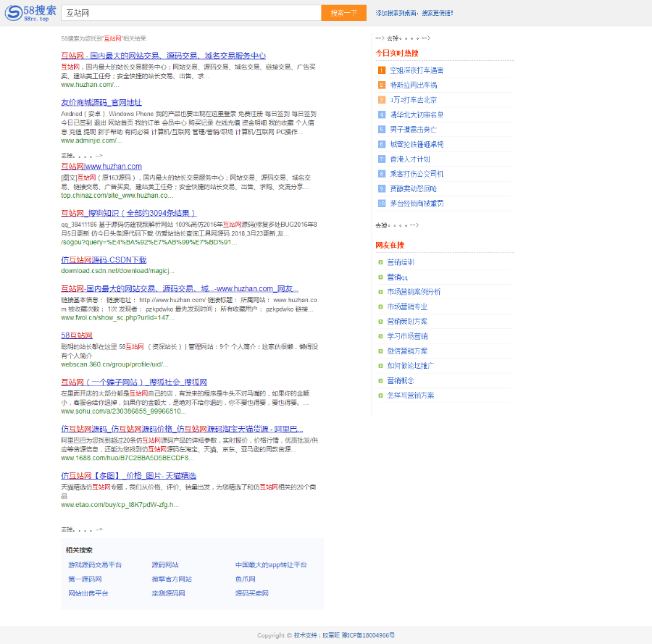Open the 仿互站网源码-CSDN下载 result

point(104,260)
